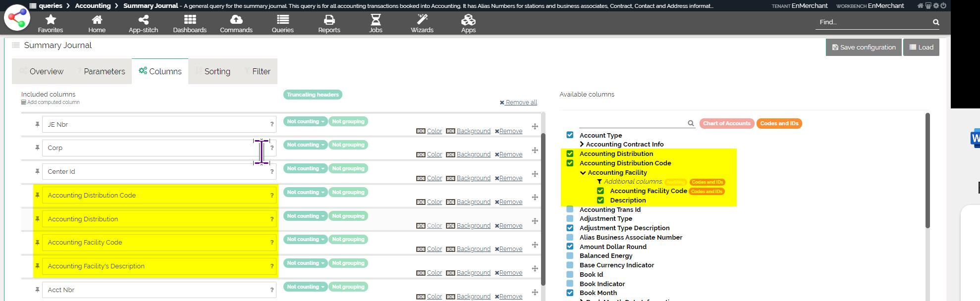Open Not counting dropdown for JE Nbr
Viewport: 980px width, 301px height.
click(x=305, y=121)
